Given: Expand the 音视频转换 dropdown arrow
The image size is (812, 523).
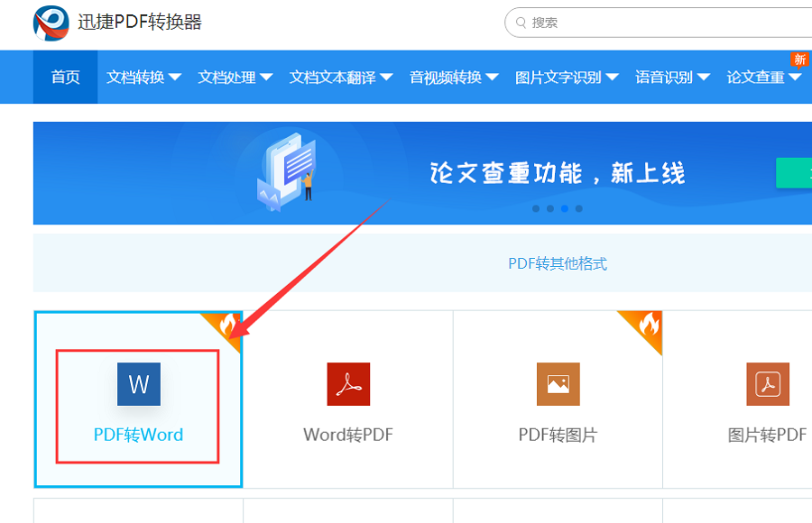Looking at the screenshot, I should point(492,78).
